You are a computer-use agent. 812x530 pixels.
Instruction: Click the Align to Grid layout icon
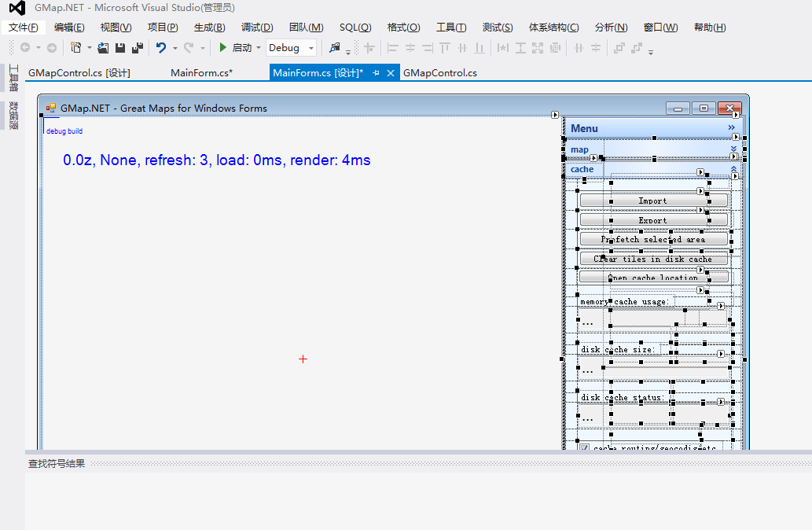[369, 48]
